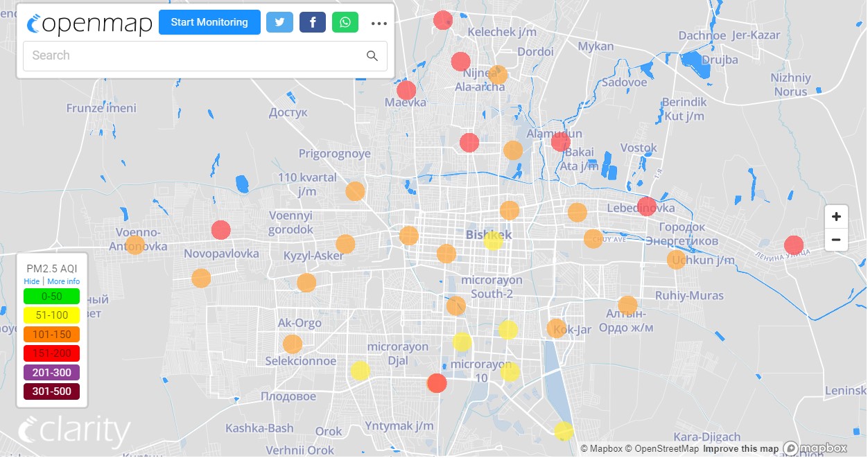Click the search magnifier icon
This screenshot has height=458, width=868.
(x=372, y=56)
